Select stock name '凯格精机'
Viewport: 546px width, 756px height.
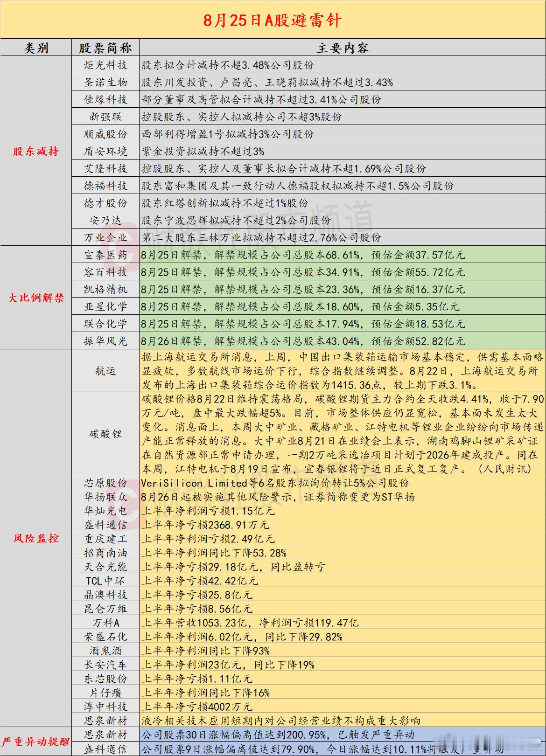pos(105,289)
